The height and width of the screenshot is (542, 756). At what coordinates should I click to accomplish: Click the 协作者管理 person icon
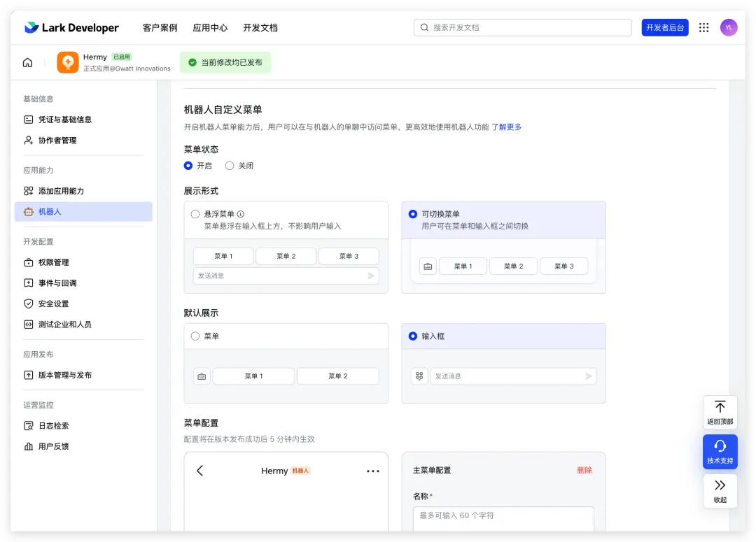coord(29,140)
